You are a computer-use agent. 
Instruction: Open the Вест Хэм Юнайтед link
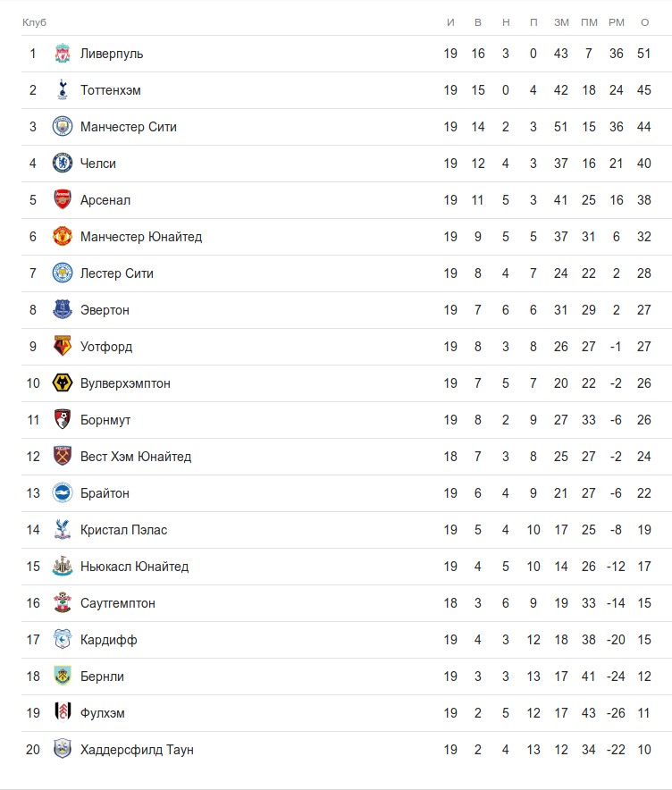click(136, 457)
